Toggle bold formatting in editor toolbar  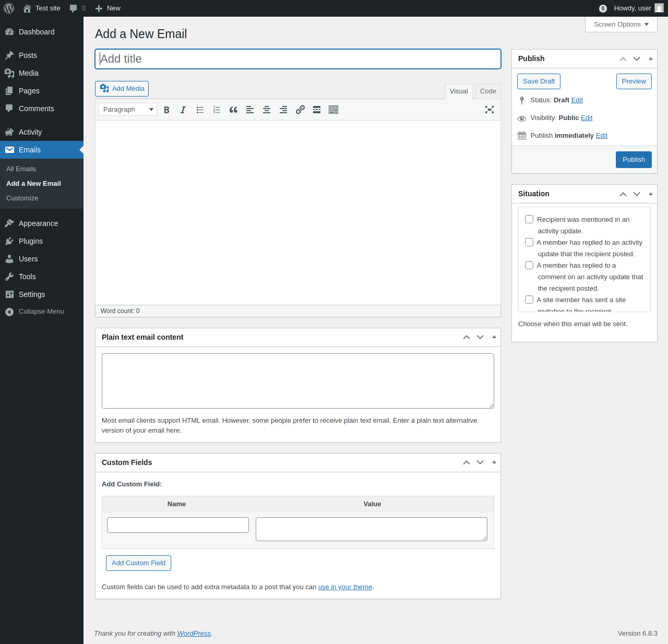point(166,110)
